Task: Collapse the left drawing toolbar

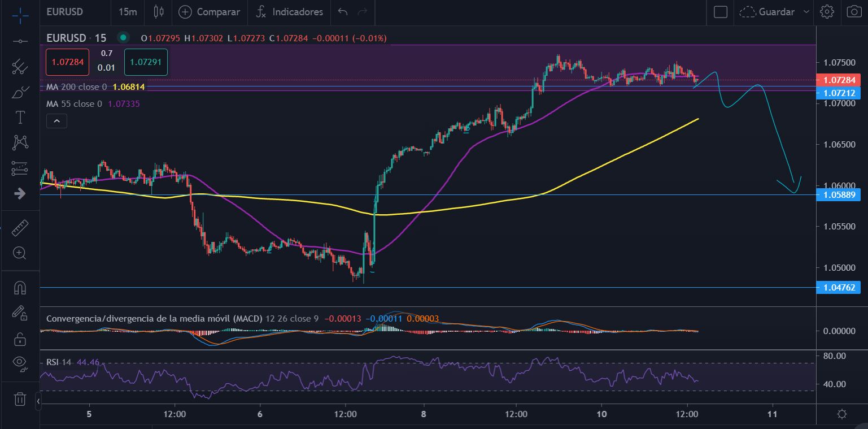Action: [38, 402]
